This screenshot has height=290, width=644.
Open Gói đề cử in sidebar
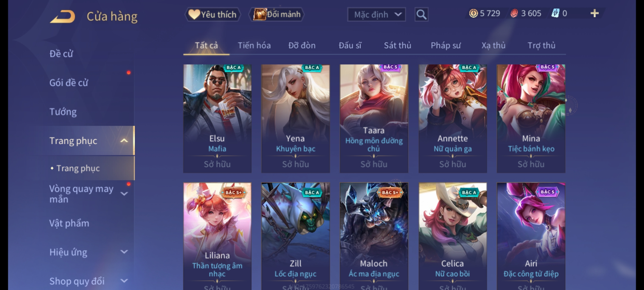pyautogui.click(x=69, y=83)
